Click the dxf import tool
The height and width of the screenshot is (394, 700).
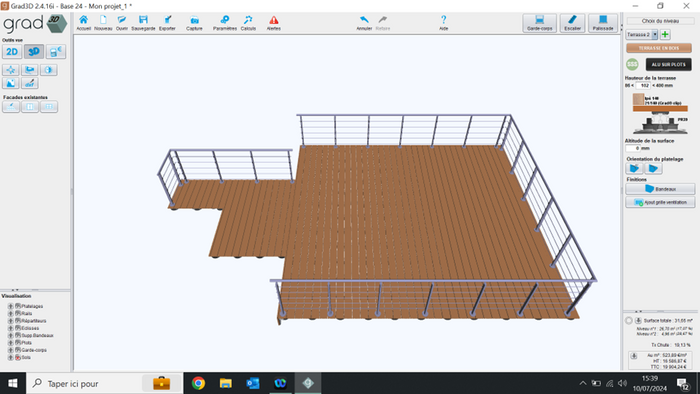[30, 83]
